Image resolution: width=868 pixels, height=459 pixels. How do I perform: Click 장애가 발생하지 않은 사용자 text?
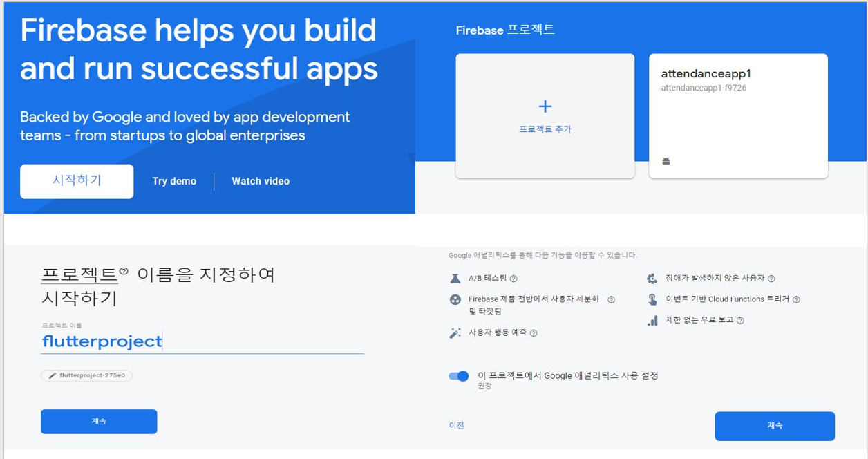715,279
